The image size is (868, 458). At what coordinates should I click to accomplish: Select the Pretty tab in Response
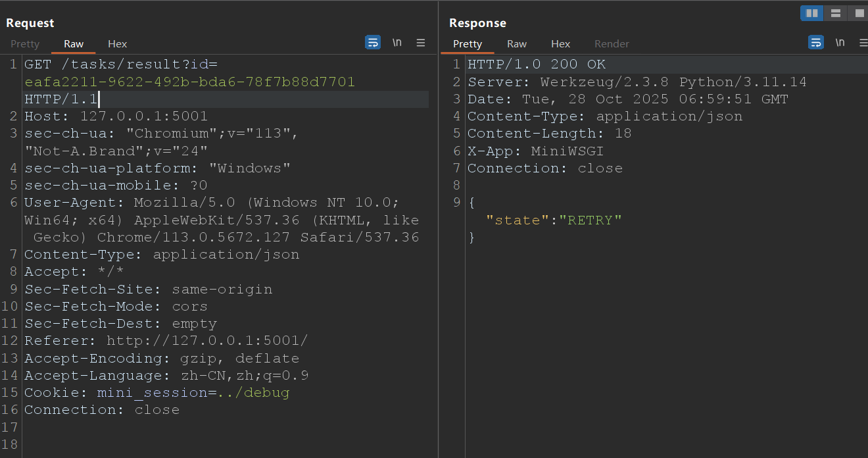pos(468,44)
